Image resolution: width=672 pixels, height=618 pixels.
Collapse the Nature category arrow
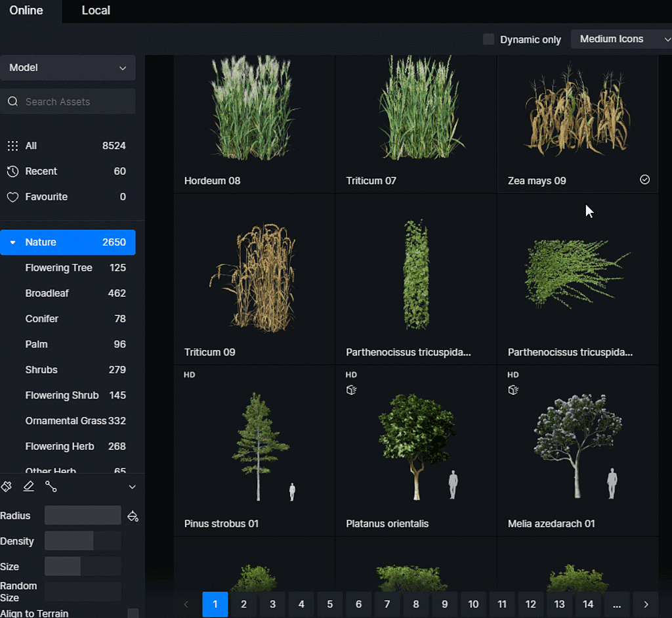tap(13, 242)
